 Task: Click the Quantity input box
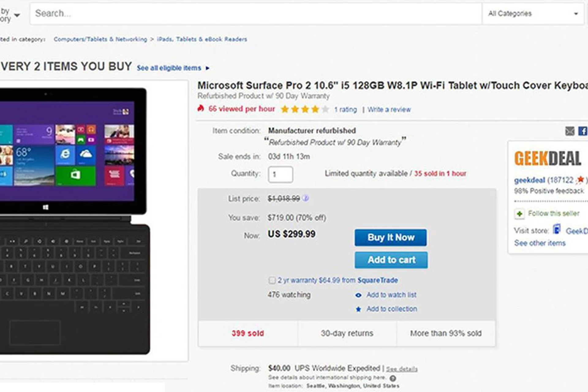[280, 175]
